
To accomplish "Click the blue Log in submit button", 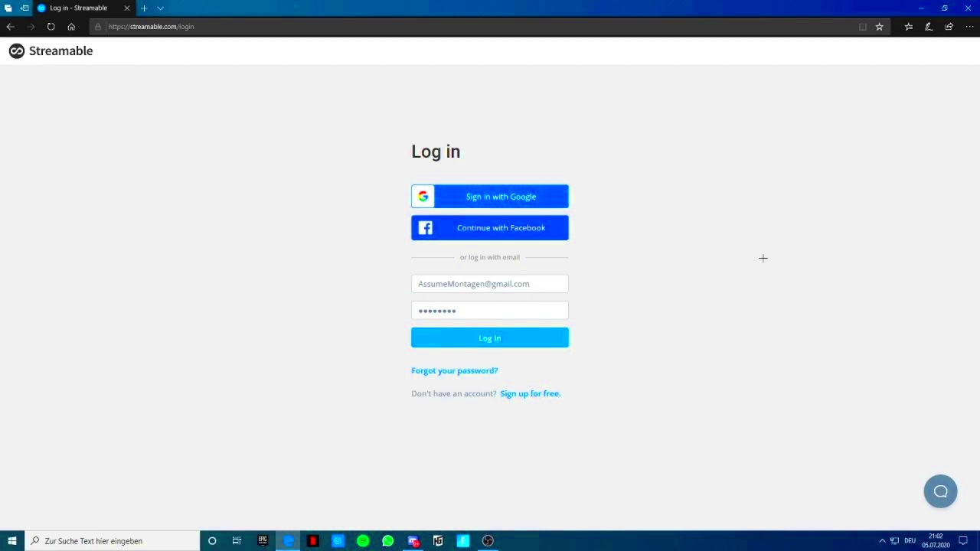I will [x=490, y=338].
